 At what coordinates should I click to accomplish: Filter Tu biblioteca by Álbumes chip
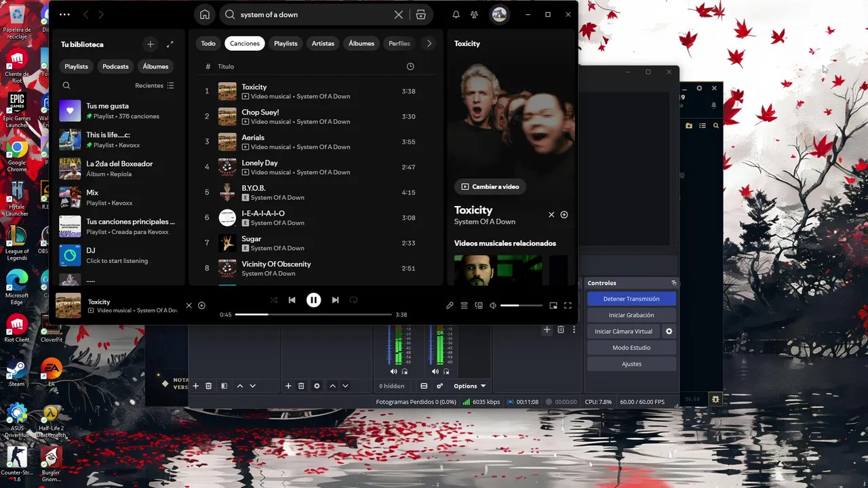pyautogui.click(x=155, y=66)
